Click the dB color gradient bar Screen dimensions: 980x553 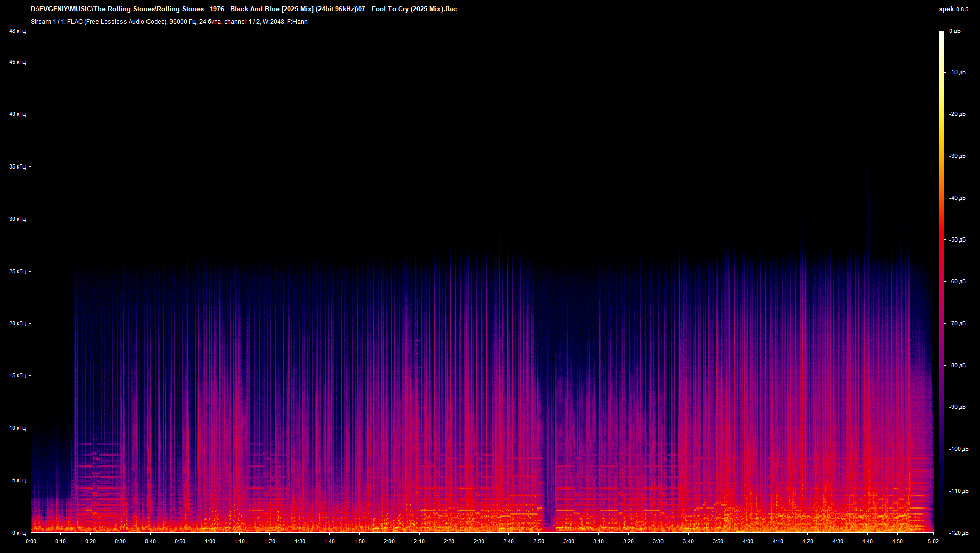942,281
